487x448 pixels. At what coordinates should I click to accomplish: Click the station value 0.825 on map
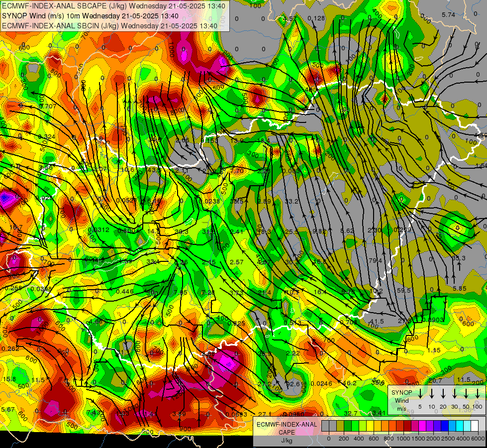pyautogui.click(x=236, y=324)
